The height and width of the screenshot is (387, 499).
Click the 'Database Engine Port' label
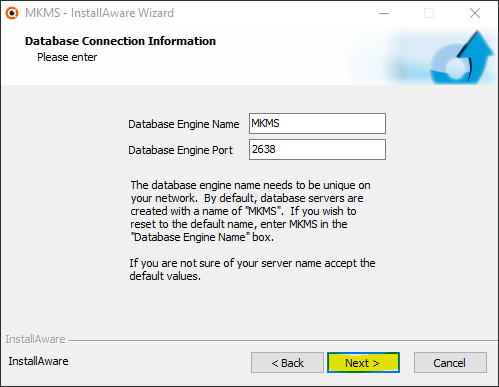pyautogui.click(x=180, y=150)
